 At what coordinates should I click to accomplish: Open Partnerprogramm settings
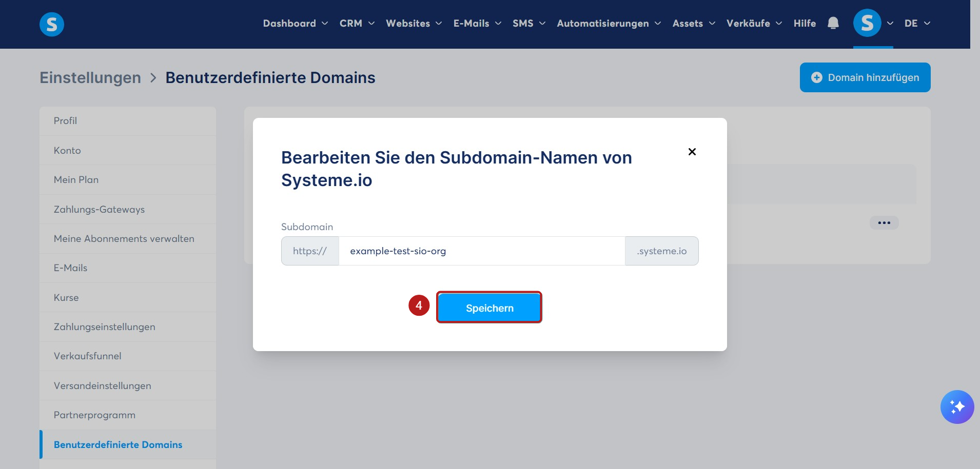(x=128, y=415)
